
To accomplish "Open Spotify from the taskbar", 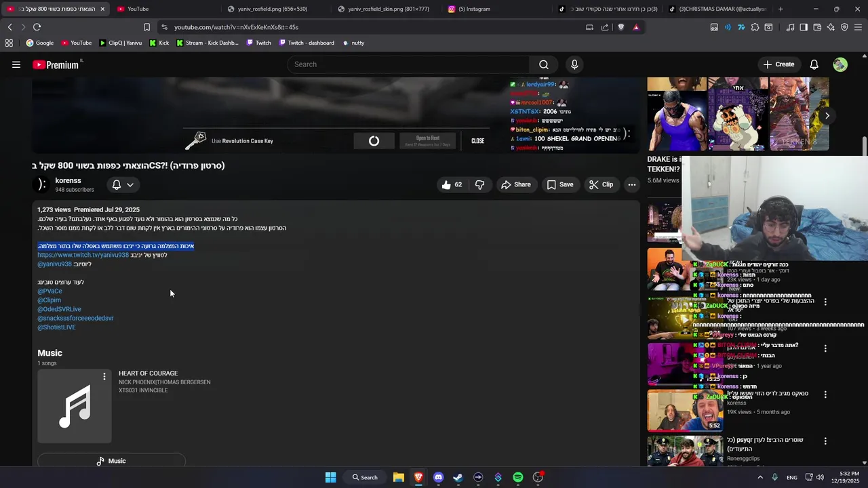I will [x=518, y=477].
